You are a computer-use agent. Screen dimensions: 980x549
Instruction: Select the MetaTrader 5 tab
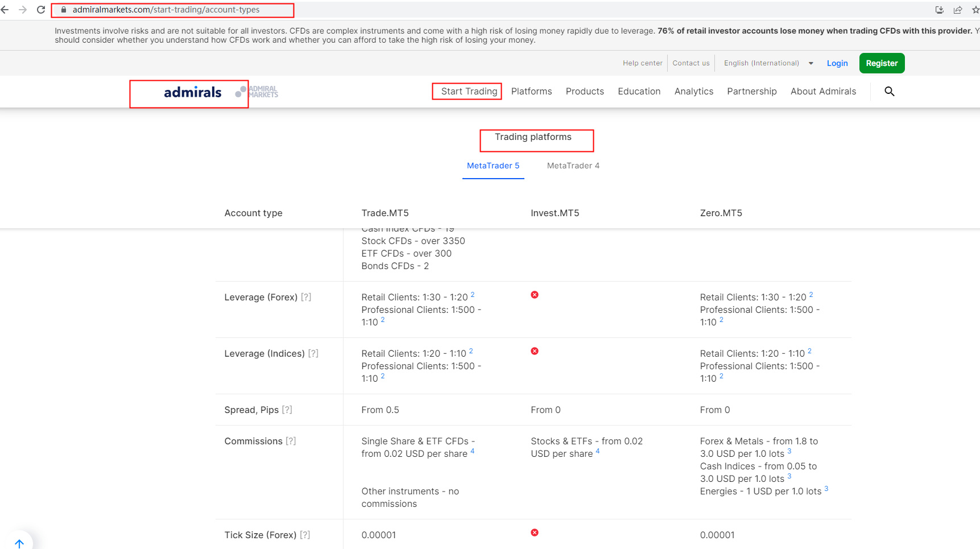tap(493, 166)
